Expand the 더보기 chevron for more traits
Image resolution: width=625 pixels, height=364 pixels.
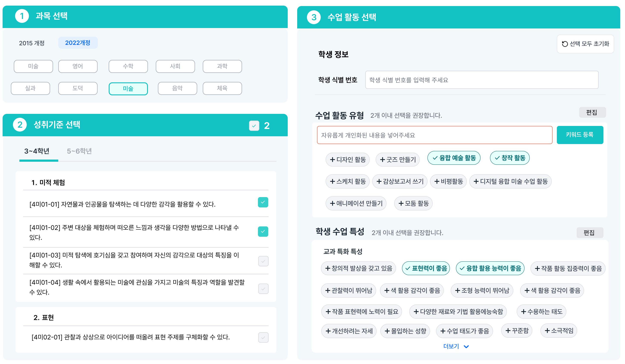click(466, 347)
